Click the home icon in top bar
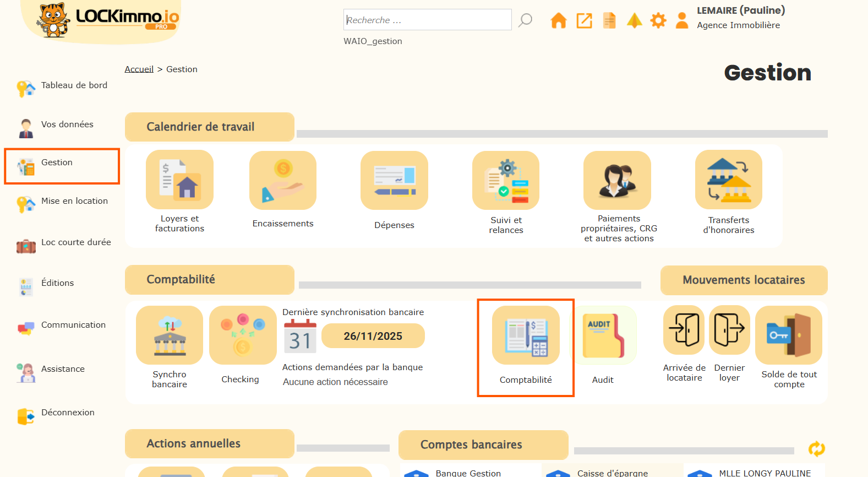 [x=558, y=21]
